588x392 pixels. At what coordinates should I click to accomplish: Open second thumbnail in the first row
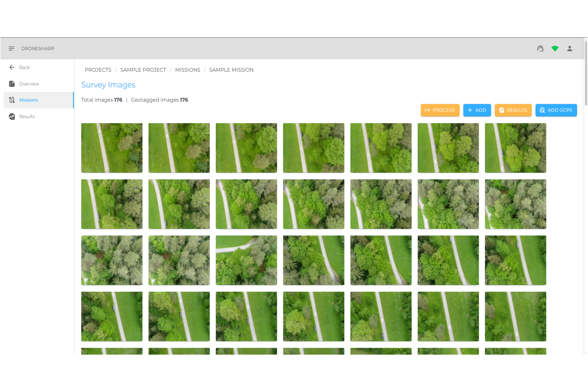click(x=179, y=148)
